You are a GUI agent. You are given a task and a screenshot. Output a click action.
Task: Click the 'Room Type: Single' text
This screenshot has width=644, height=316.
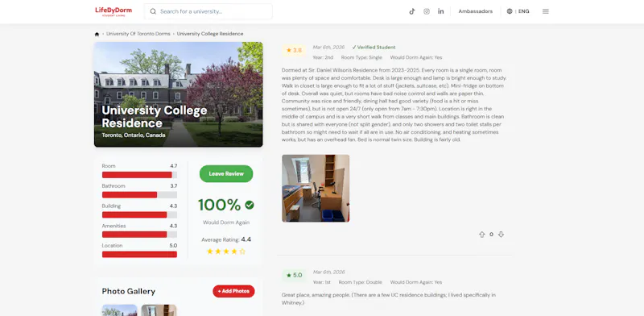[x=361, y=57]
